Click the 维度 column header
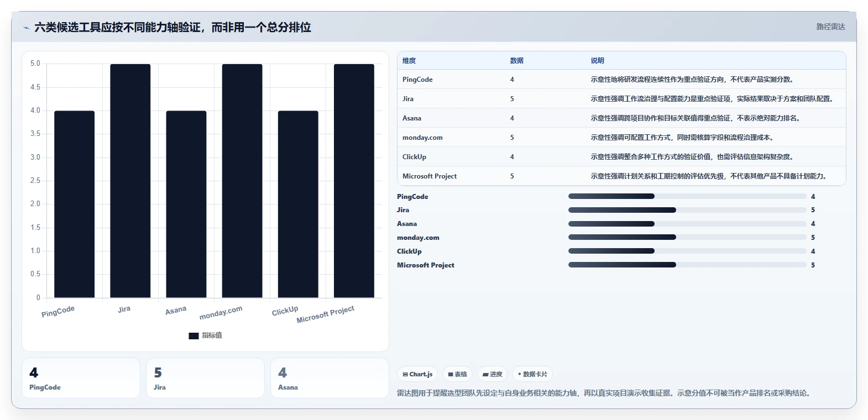The image size is (868, 420). [409, 61]
